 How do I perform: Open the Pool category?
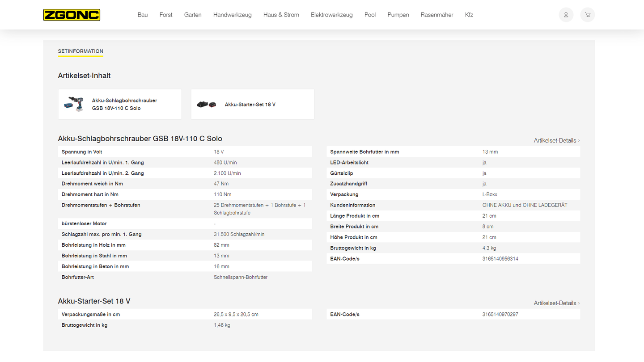370,14
